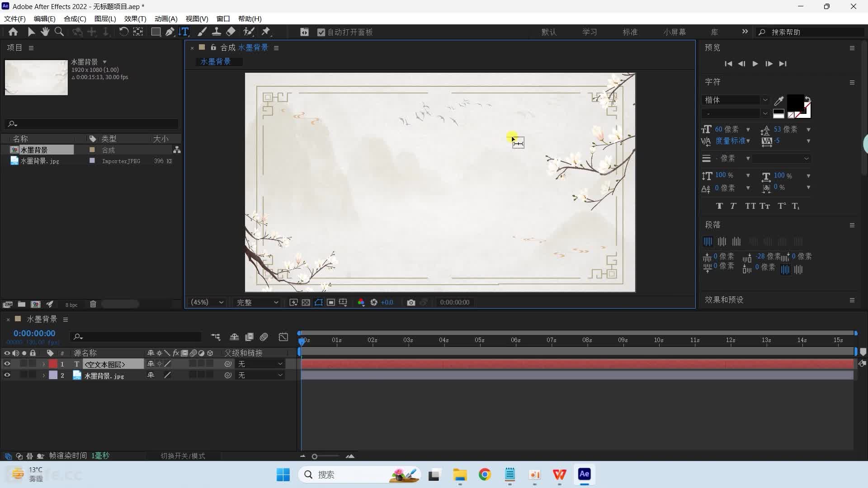Open the 效果(T) menu
The width and height of the screenshot is (868, 488).
(x=135, y=19)
